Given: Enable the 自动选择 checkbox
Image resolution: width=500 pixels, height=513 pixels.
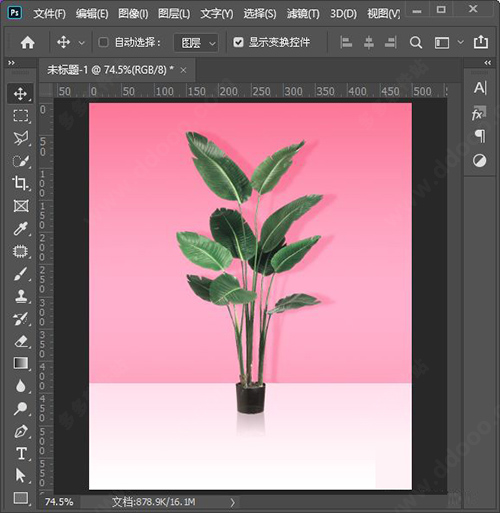Looking at the screenshot, I should (x=103, y=42).
